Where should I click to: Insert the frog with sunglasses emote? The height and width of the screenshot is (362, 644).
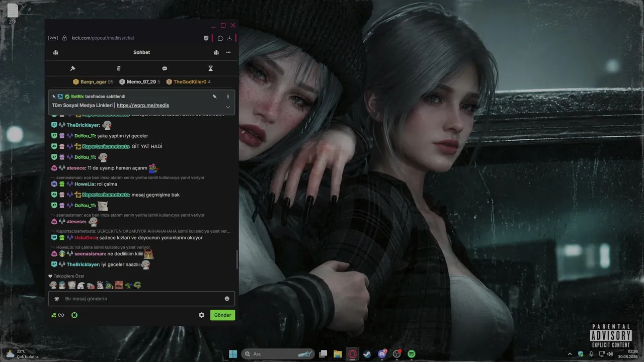coord(137,285)
